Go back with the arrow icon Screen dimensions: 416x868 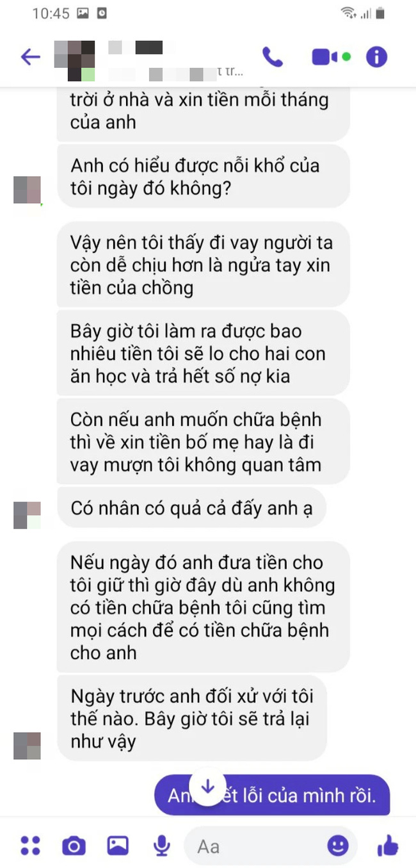click(x=30, y=57)
